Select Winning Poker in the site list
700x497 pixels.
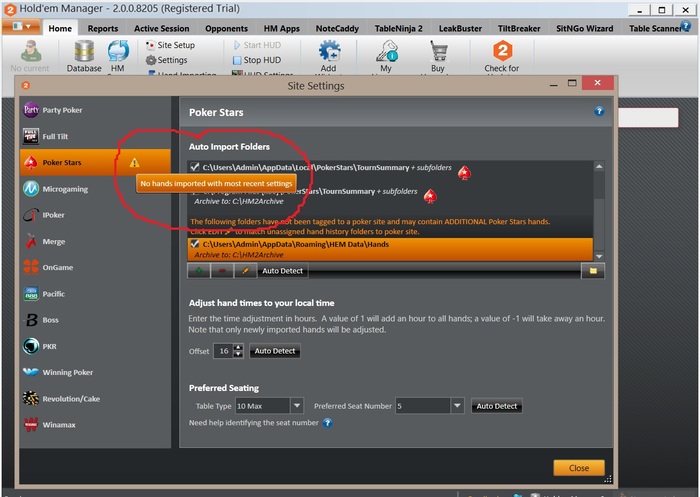pyautogui.click(x=95, y=372)
